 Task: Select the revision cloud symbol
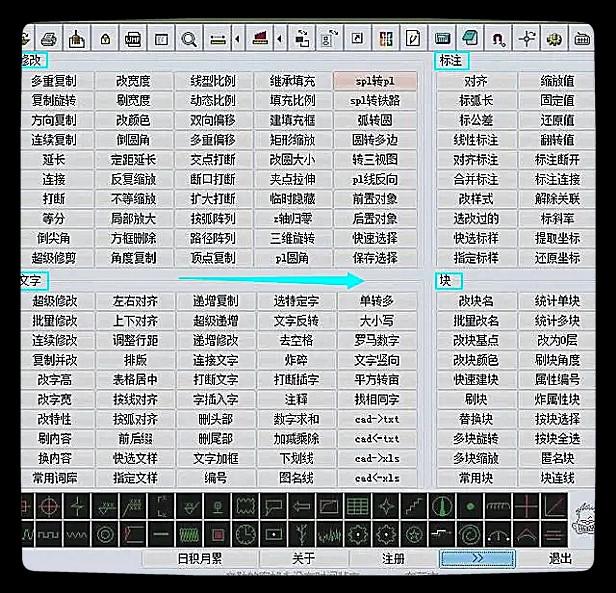point(246,506)
